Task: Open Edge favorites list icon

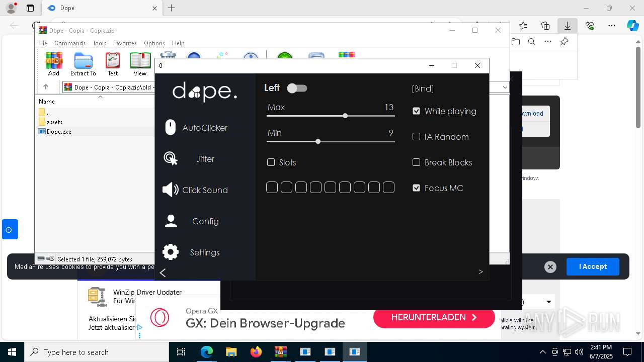Action: click(523, 26)
